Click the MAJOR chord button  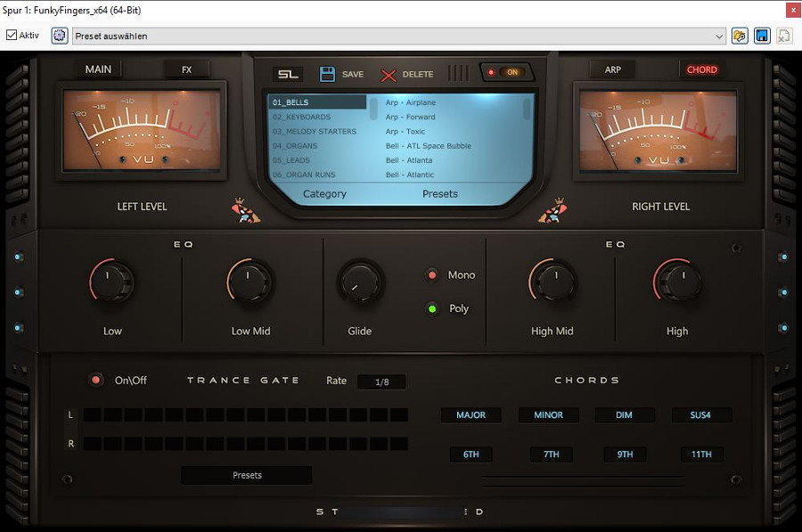471,415
